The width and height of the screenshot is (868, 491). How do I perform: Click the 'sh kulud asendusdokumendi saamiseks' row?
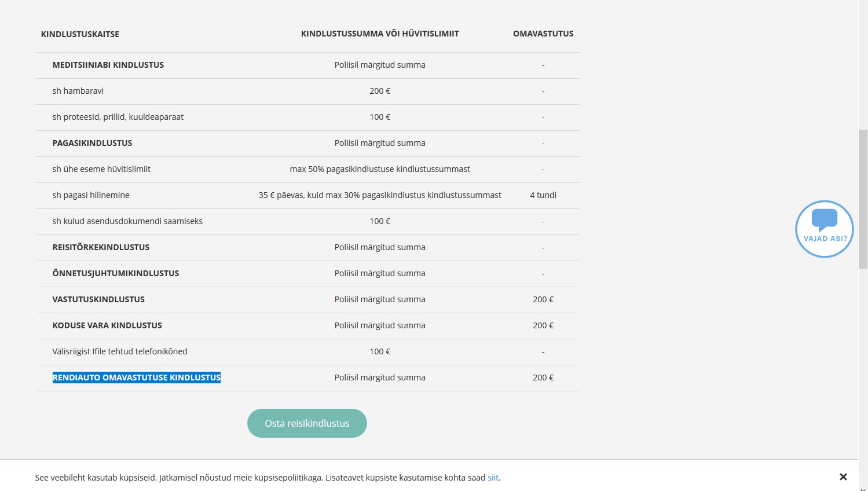(x=127, y=221)
